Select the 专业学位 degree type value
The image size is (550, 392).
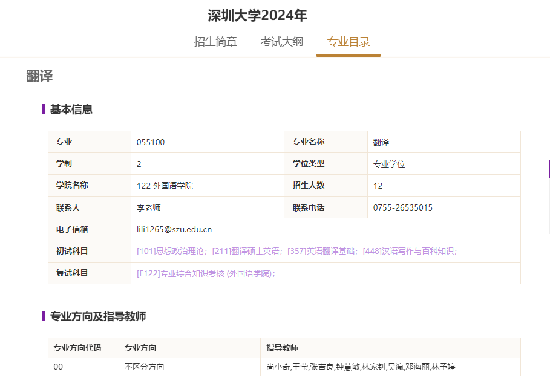click(x=389, y=164)
